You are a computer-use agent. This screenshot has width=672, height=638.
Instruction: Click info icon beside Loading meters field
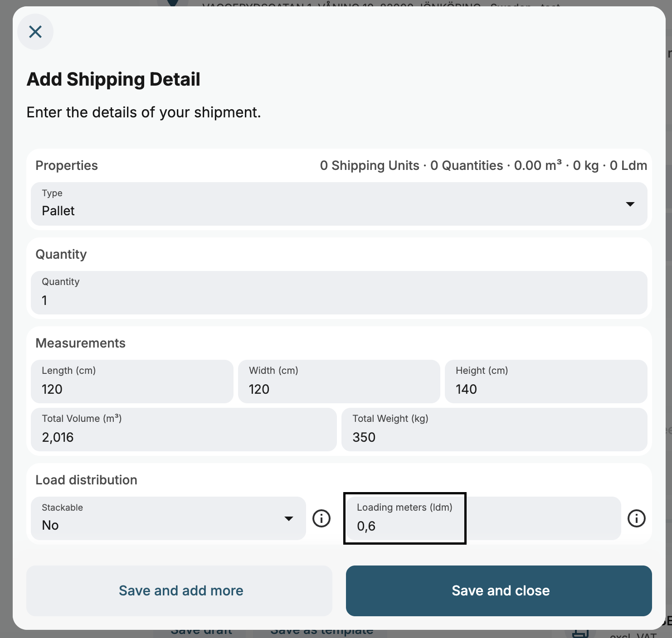pyautogui.click(x=636, y=518)
